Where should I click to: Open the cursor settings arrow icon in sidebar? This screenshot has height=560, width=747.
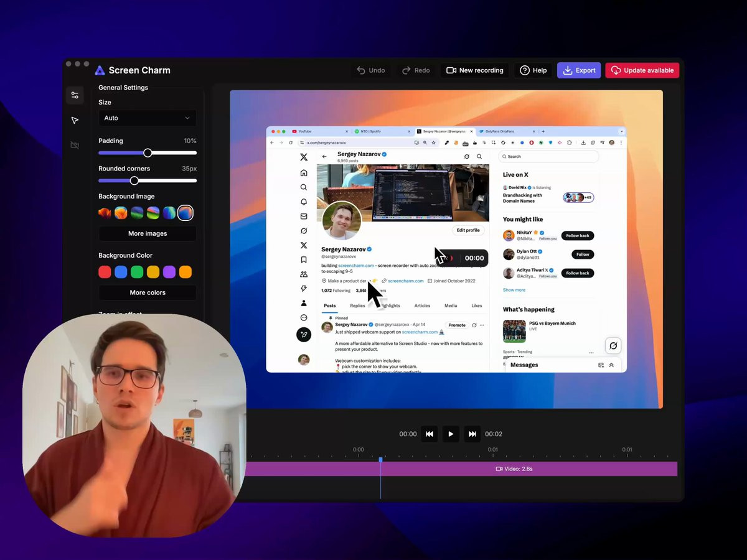point(75,120)
